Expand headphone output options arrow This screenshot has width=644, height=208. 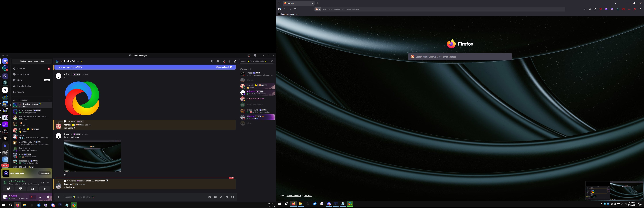(x=44, y=197)
